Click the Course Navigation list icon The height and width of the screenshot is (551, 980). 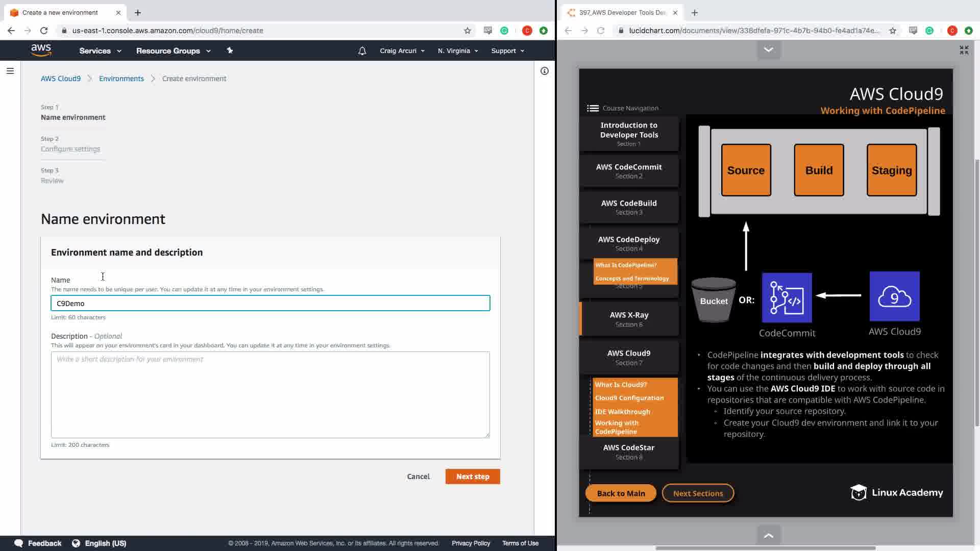593,108
